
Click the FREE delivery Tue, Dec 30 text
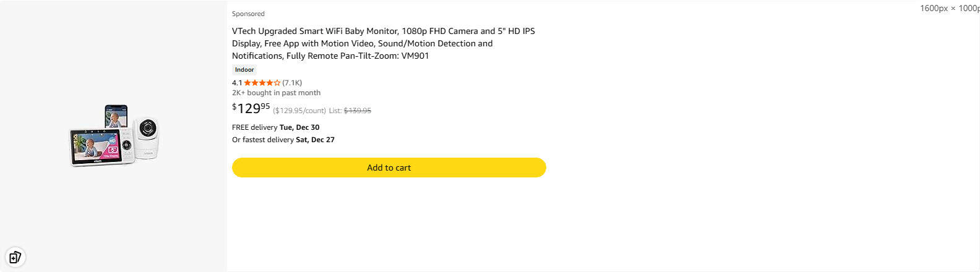276,127
